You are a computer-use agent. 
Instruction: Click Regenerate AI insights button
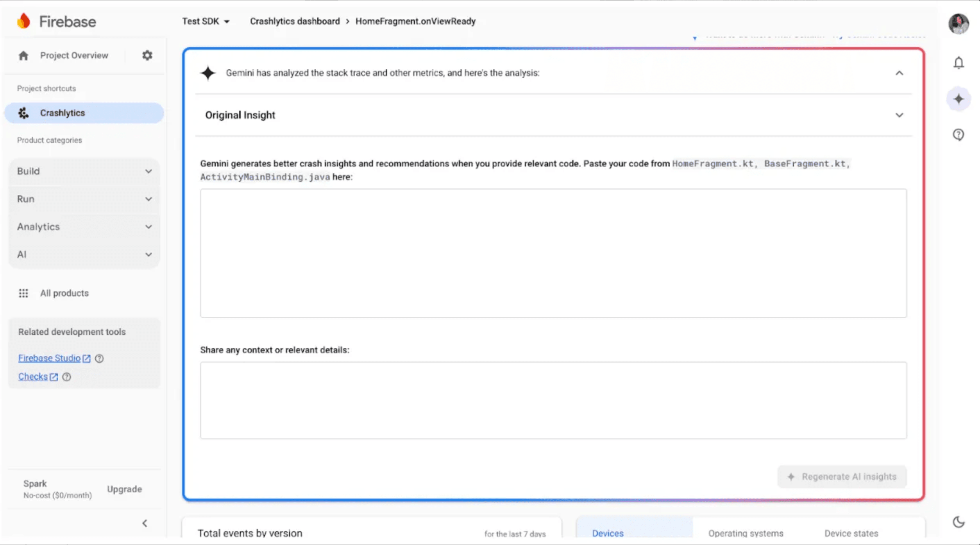coord(842,477)
